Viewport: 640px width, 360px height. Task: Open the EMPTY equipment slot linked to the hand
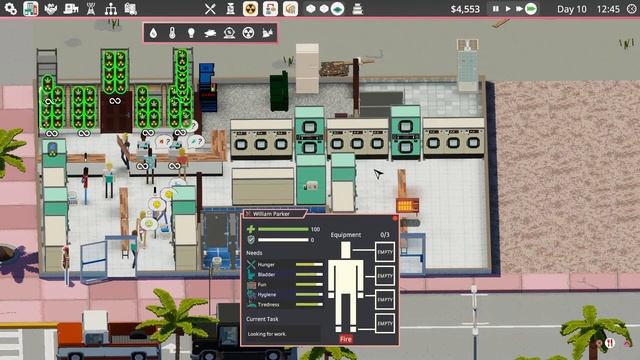[385, 300]
